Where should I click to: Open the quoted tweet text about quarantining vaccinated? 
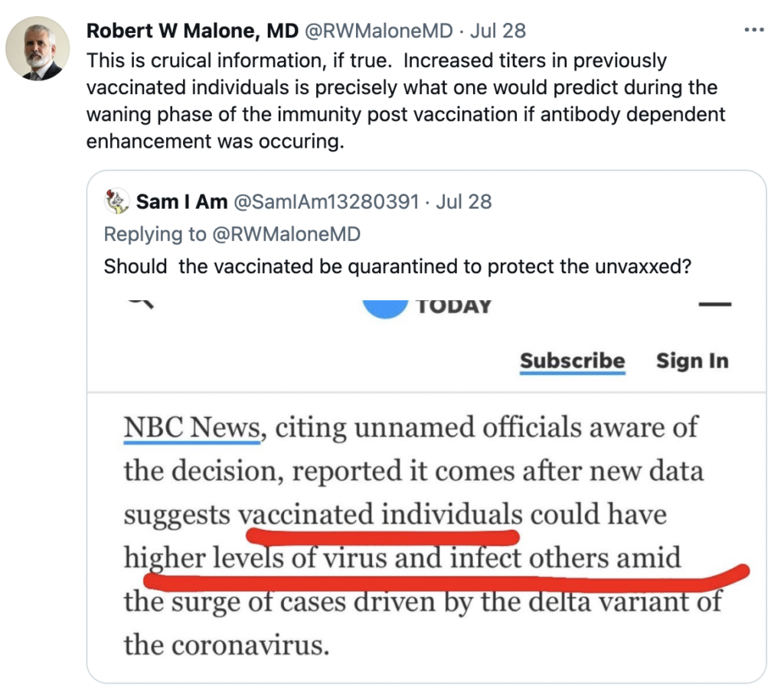[x=397, y=266]
